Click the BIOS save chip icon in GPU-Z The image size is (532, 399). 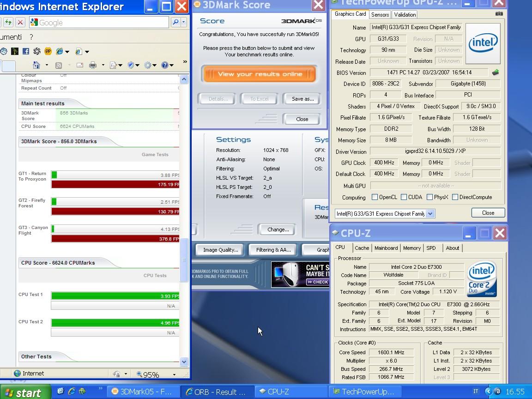pyautogui.click(x=496, y=72)
